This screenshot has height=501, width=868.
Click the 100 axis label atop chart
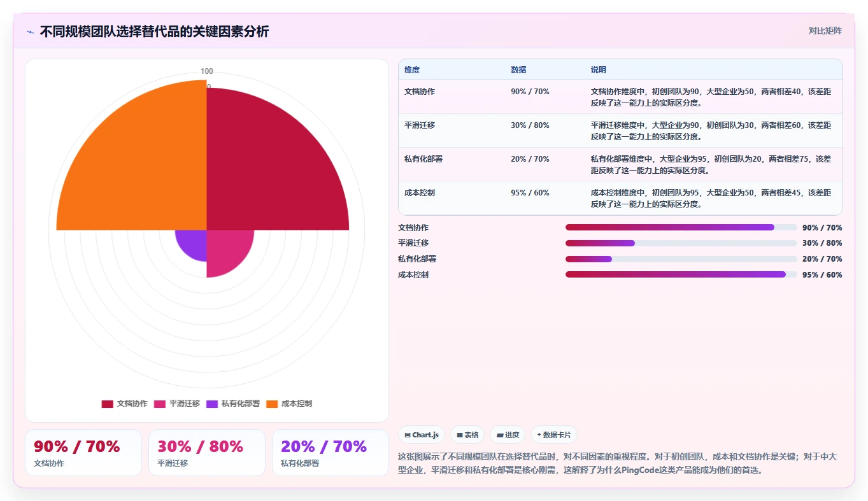[x=207, y=71]
